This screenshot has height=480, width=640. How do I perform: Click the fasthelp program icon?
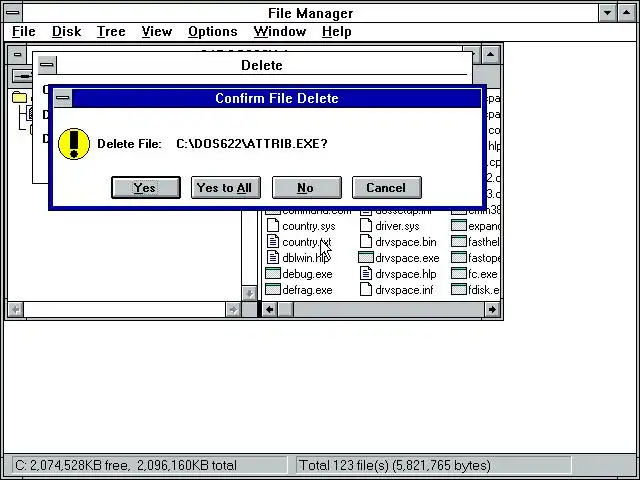click(x=459, y=241)
